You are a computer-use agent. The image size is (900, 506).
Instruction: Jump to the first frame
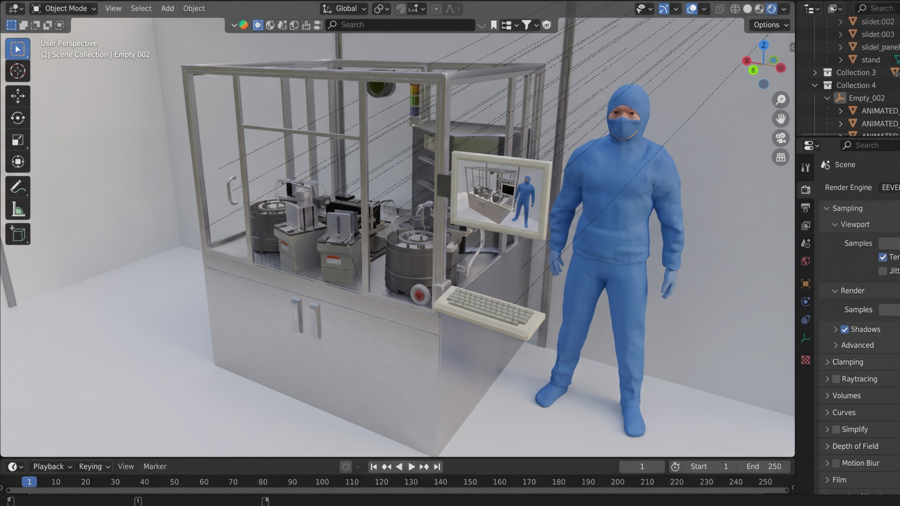[374, 466]
